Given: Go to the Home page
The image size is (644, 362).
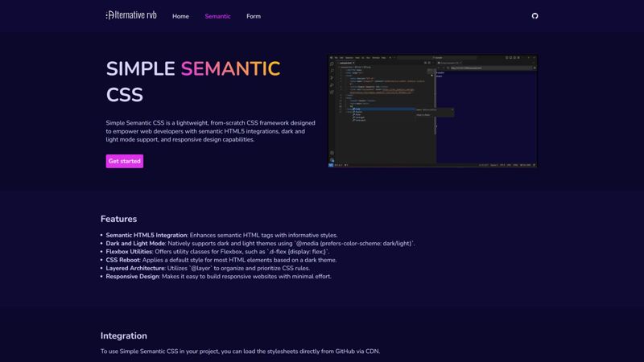Looking at the screenshot, I should tap(180, 16).
